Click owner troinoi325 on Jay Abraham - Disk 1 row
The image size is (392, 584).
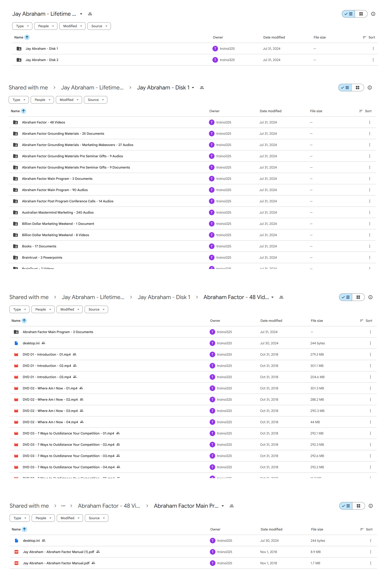(224, 49)
